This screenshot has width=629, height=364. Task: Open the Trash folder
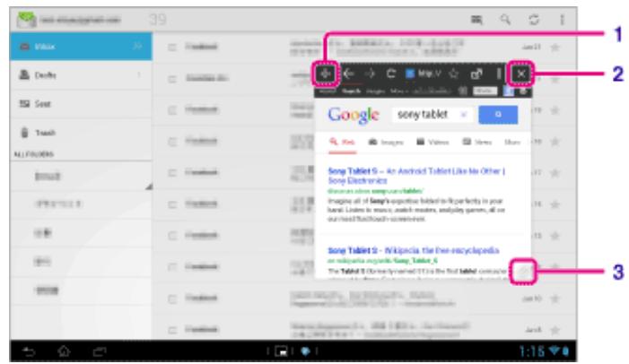[81, 133]
